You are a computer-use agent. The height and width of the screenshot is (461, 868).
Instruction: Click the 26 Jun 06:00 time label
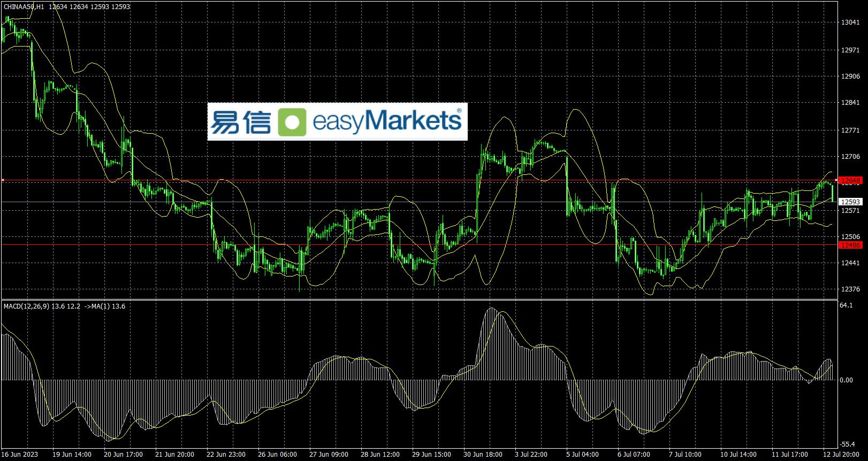[277, 455]
